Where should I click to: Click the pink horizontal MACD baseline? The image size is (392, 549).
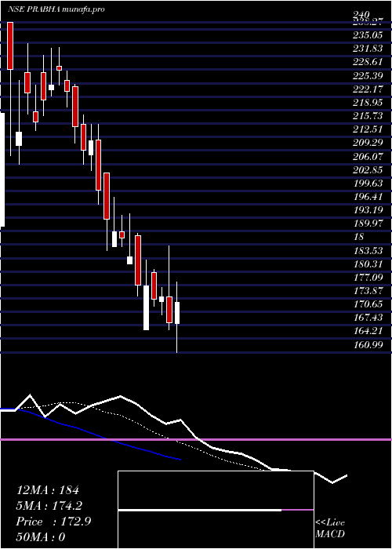tap(196, 439)
